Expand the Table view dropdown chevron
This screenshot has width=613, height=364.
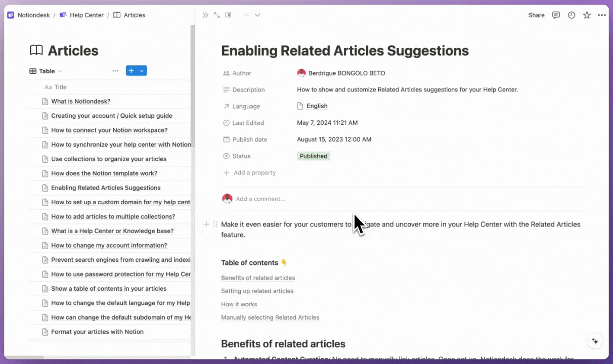(x=60, y=71)
